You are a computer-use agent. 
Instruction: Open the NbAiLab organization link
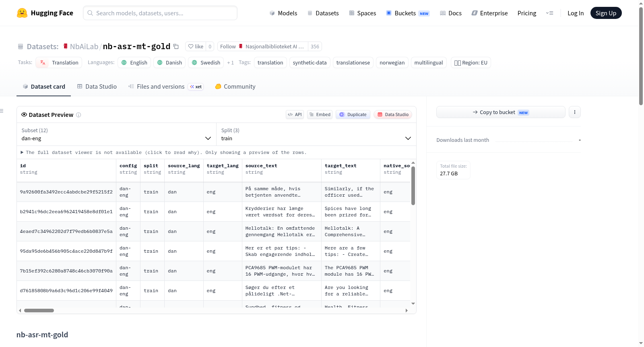click(x=84, y=46)
